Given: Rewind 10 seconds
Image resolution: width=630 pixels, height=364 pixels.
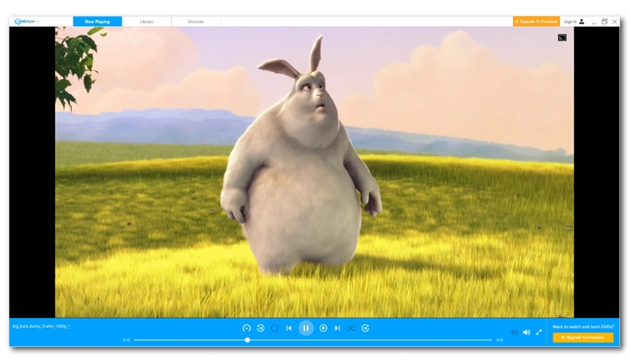Looking at the screenshot, I should coord(260,328).
